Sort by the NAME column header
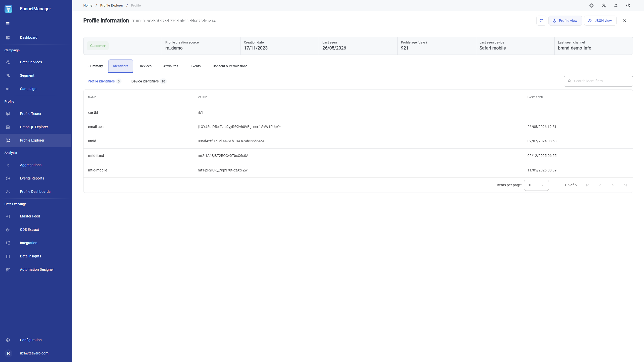 pyautogui.click(x=92, y=98)
